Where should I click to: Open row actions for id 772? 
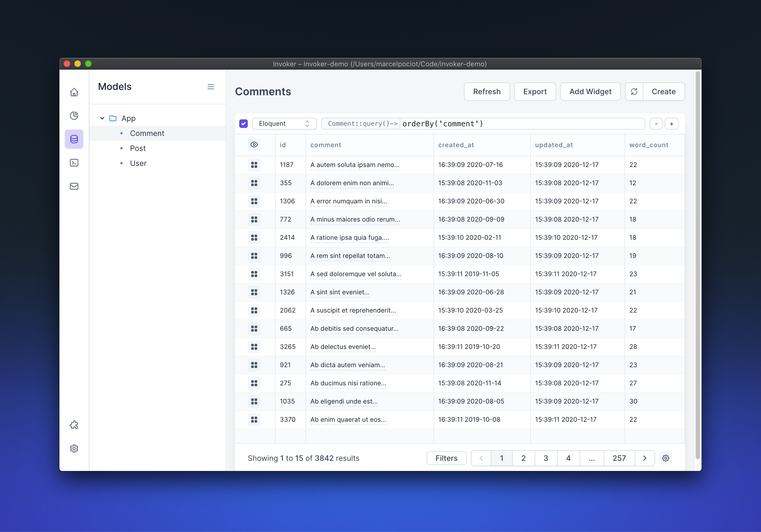(x=254, y=219)
